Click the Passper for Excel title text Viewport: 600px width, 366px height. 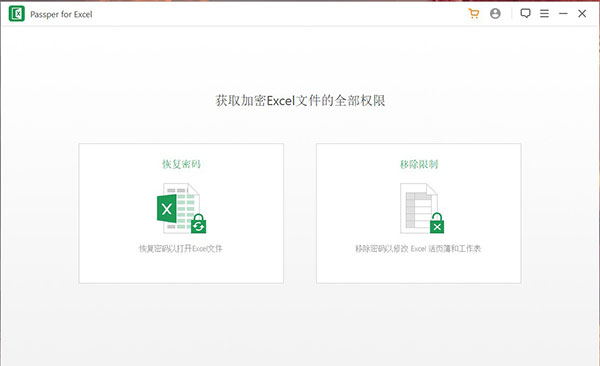click(61, 15)
